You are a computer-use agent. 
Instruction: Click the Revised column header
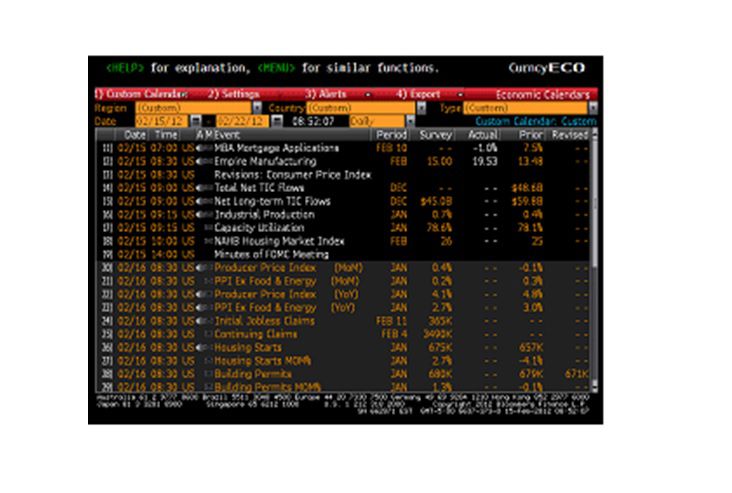[570, 135]
